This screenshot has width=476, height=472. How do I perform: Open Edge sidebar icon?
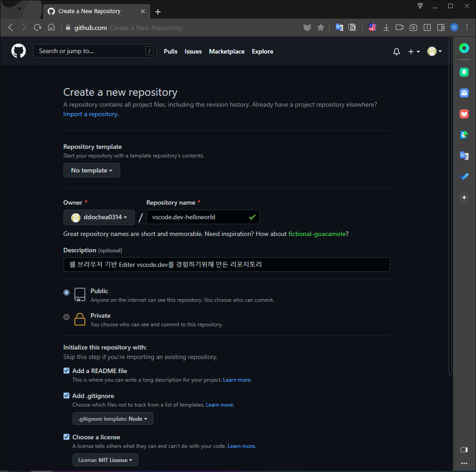464,135
